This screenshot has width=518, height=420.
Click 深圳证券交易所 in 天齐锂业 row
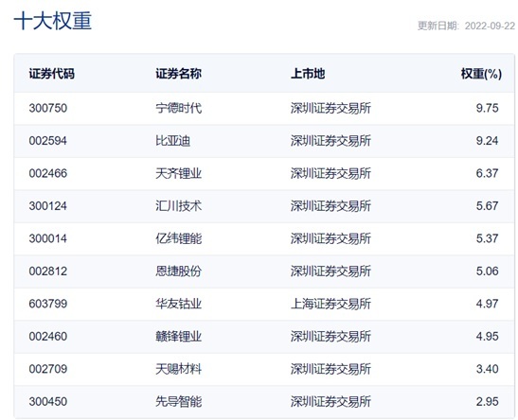330,173
